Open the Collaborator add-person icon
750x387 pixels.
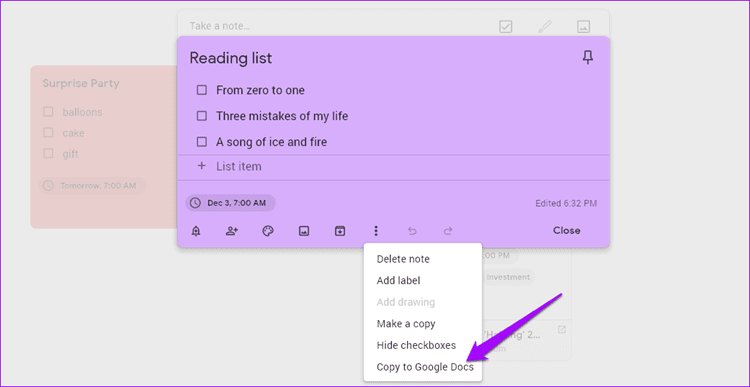[x=232, y=232]
